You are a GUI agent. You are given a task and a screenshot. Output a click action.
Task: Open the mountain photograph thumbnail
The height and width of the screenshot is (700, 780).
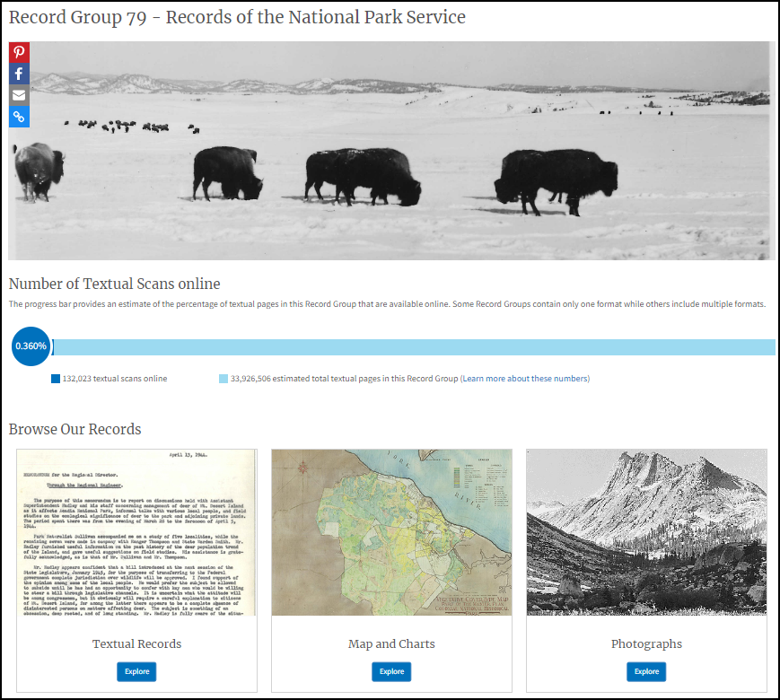pos(645,531)
